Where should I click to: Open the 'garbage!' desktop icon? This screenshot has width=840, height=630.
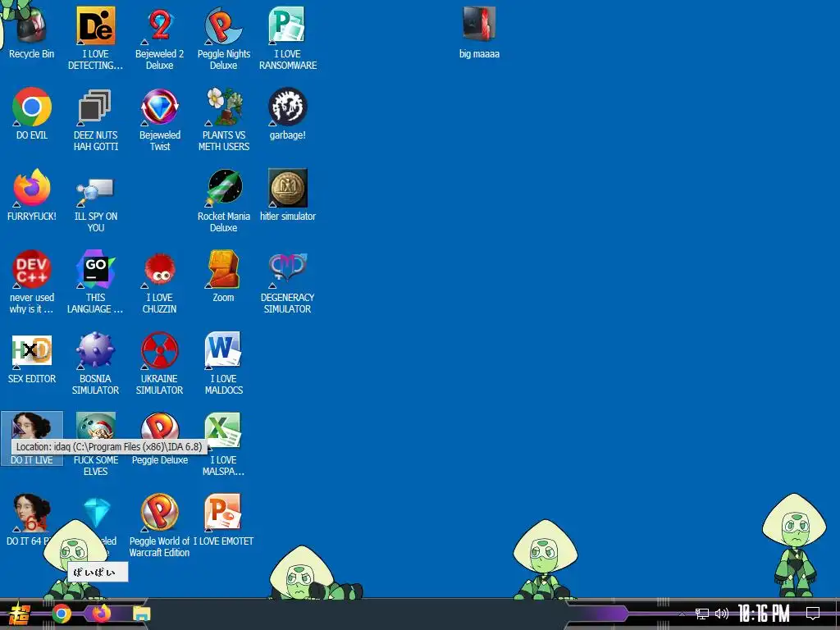(x=288, y=113)
